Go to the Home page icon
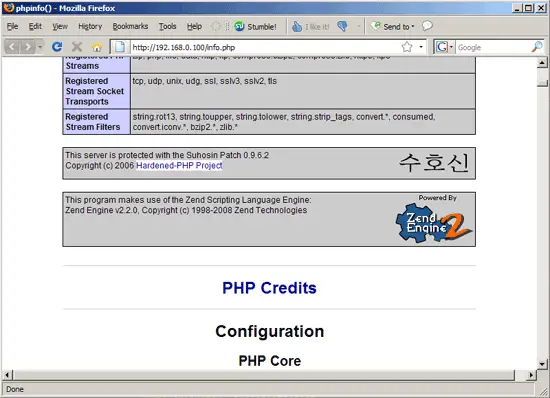Image resolution: width=550 pixels, height=398 pixels. tap(97, 47)
